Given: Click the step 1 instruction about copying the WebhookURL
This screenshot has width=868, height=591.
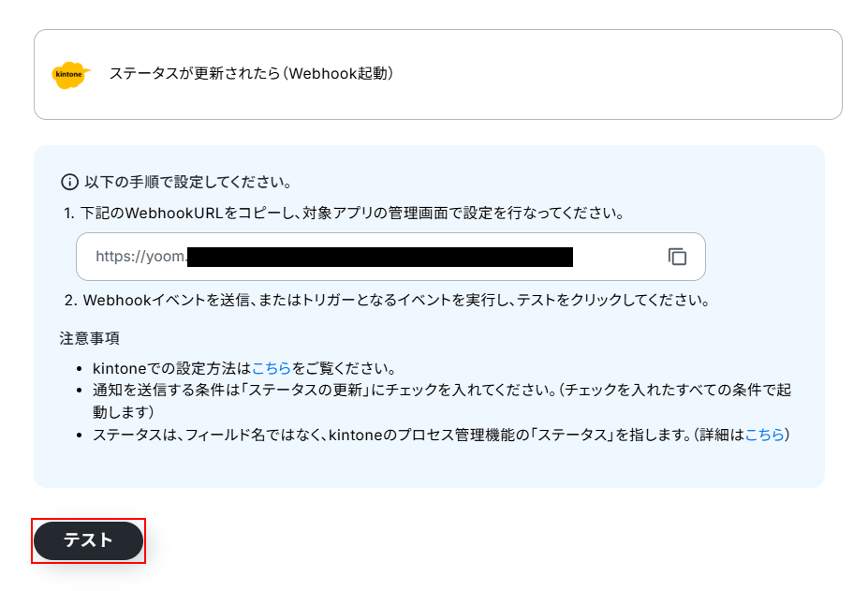Looking at the screenshot, I should [x=344, y=214].
